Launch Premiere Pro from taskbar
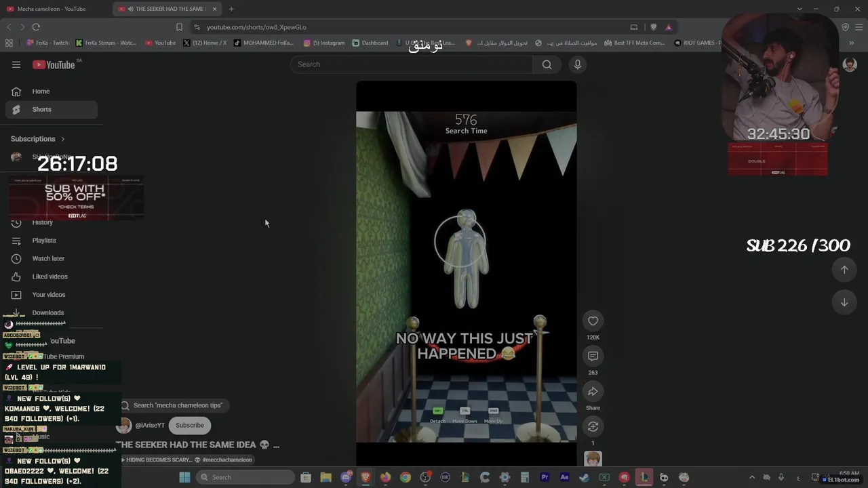The width and height of the screenshot is (868, 488). [545, 477]
